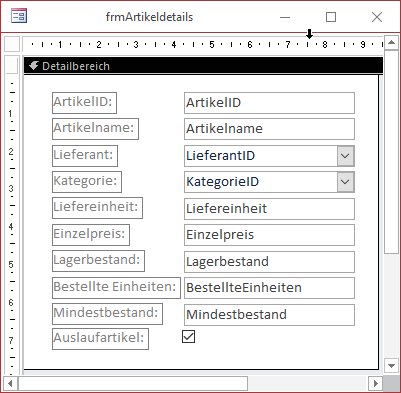Click the 'Mindestbestand:' label
The width and height of the screenshot is (401, 393).
107,314
